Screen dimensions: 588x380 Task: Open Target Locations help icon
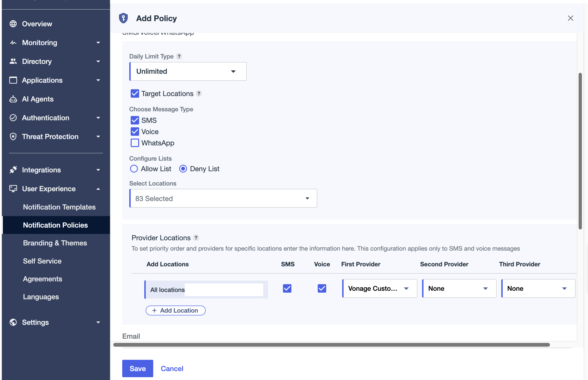pos(199,93)
